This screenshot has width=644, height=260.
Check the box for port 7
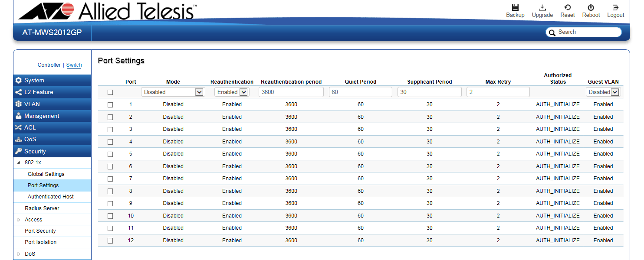pyautogui.click(x=110, y=179)
